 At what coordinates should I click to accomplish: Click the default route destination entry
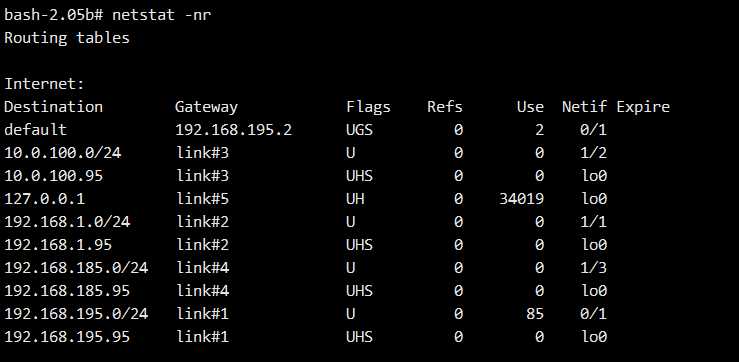tap(36, 130)
